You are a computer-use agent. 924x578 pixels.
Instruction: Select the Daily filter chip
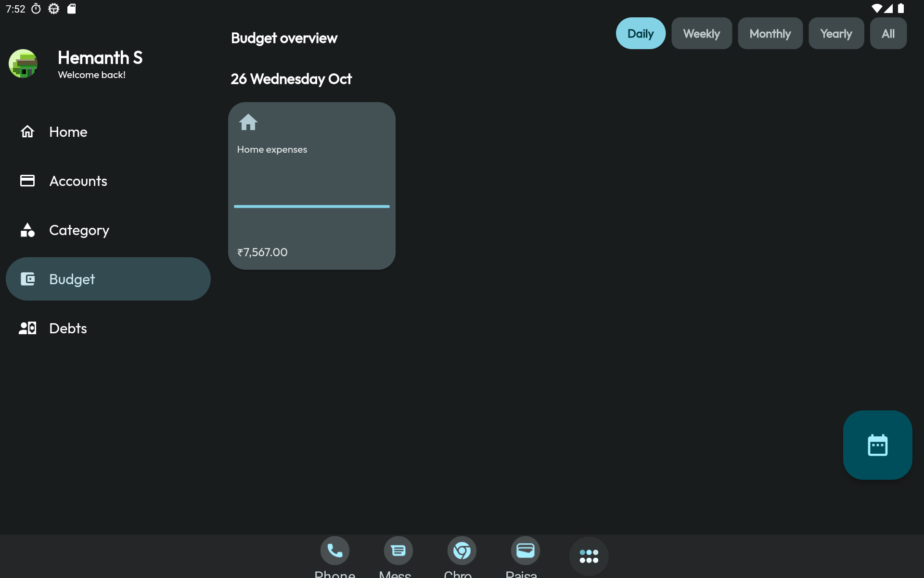[640, 34]
